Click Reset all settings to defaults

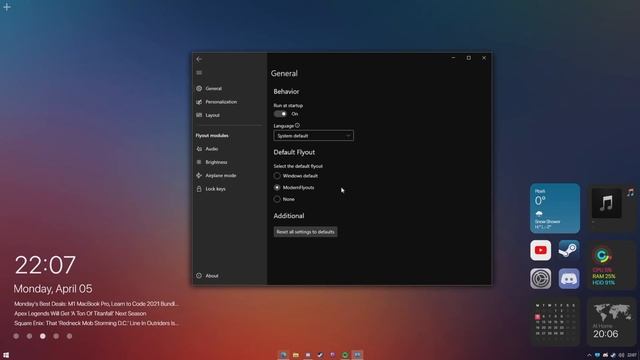(x=305, y=232)
